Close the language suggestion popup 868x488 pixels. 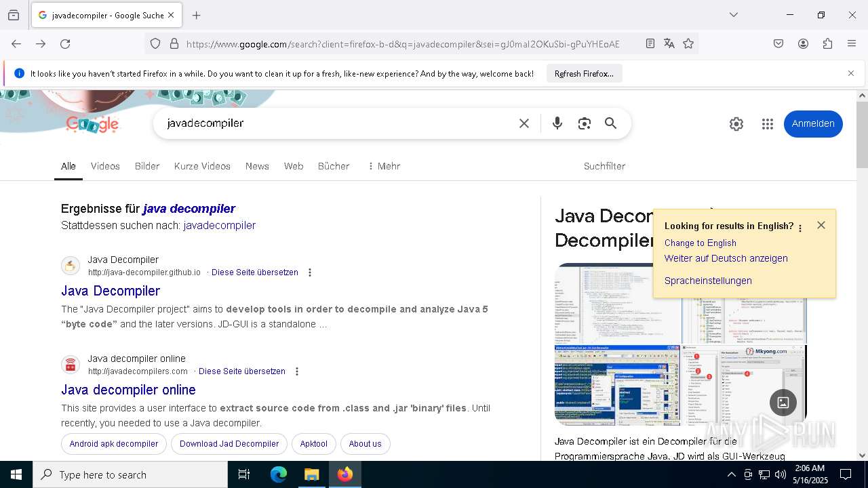[x=821, y=225]
